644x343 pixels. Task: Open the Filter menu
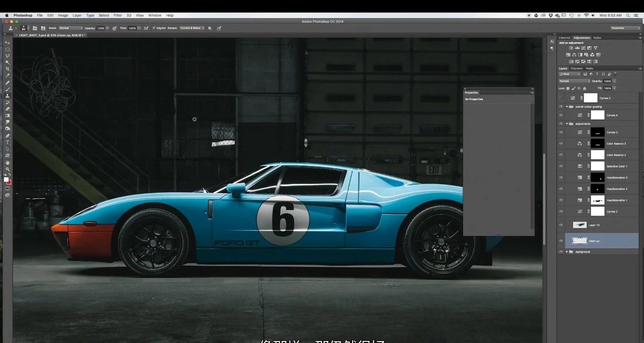118,16
